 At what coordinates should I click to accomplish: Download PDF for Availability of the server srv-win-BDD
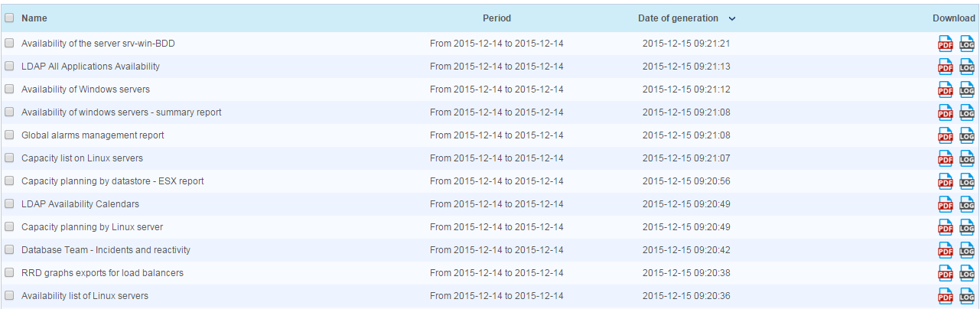946,44
